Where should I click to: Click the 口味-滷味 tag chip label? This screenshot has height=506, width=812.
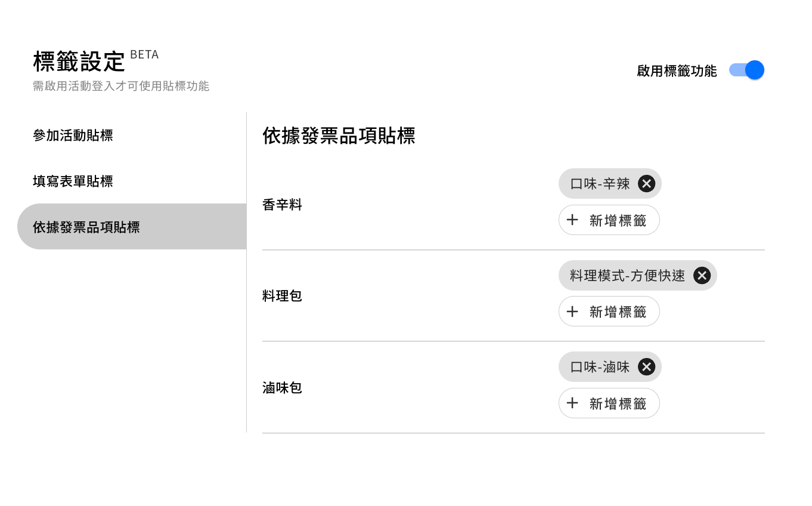[600, 367]
